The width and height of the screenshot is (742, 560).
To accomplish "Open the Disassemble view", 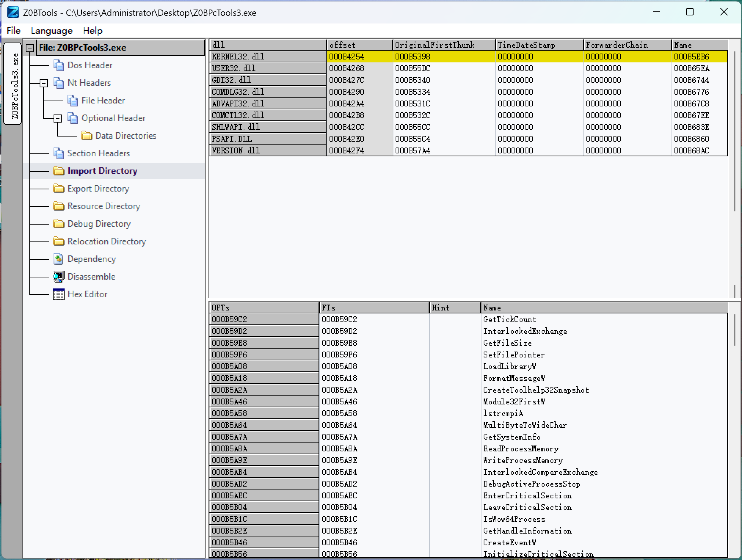I will coord(91,277).
